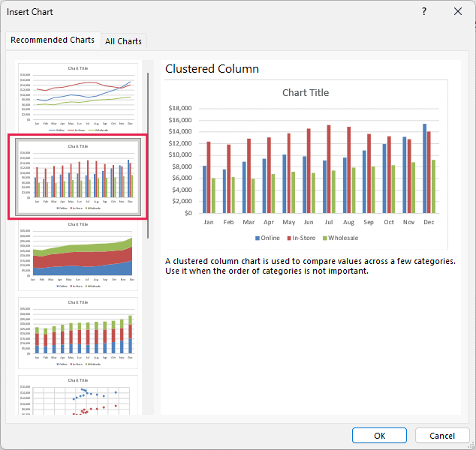Click the Jul category label in preview
The image size is (476, 450).
pyautogui.click(x=329, y=222)
